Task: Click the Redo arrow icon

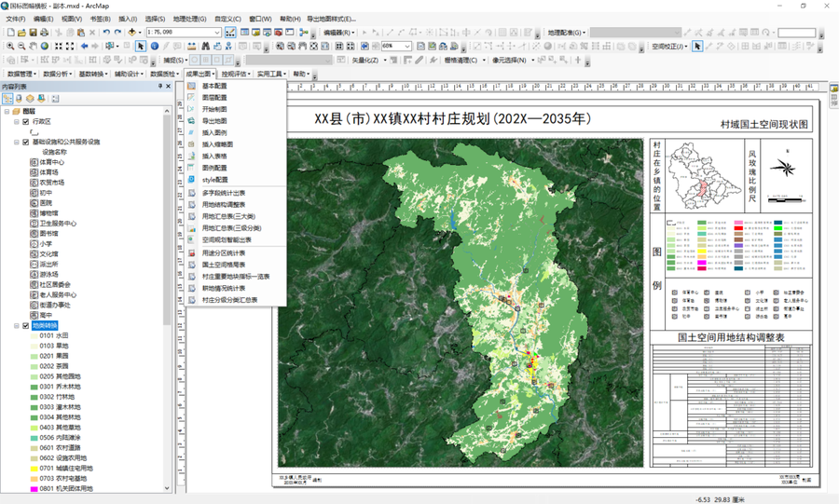Action: pos(117,33)
